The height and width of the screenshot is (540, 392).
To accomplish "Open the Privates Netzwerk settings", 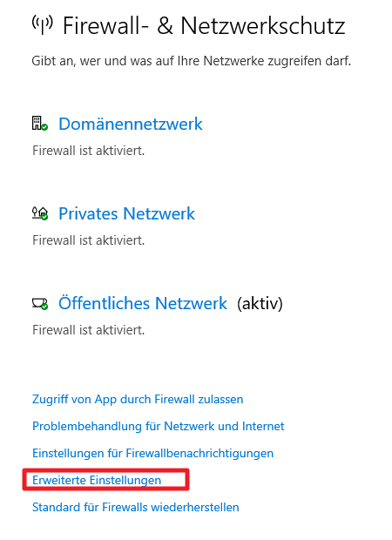I will 127,213.
